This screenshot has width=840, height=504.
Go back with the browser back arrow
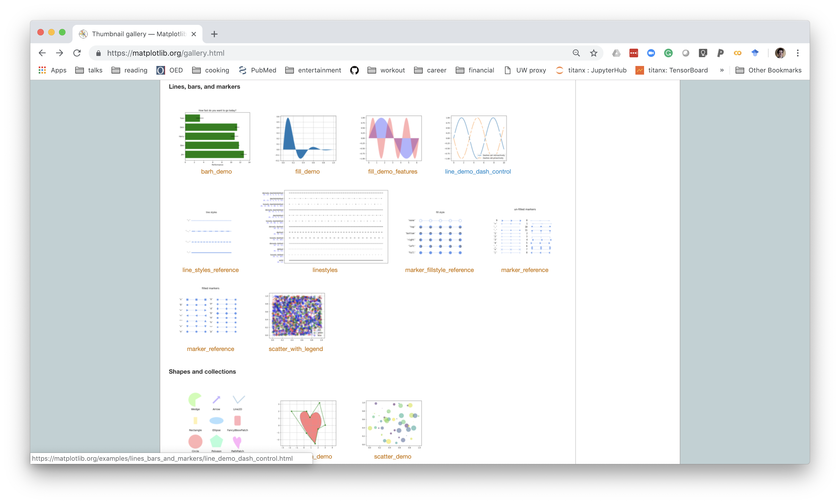(42, 53)
